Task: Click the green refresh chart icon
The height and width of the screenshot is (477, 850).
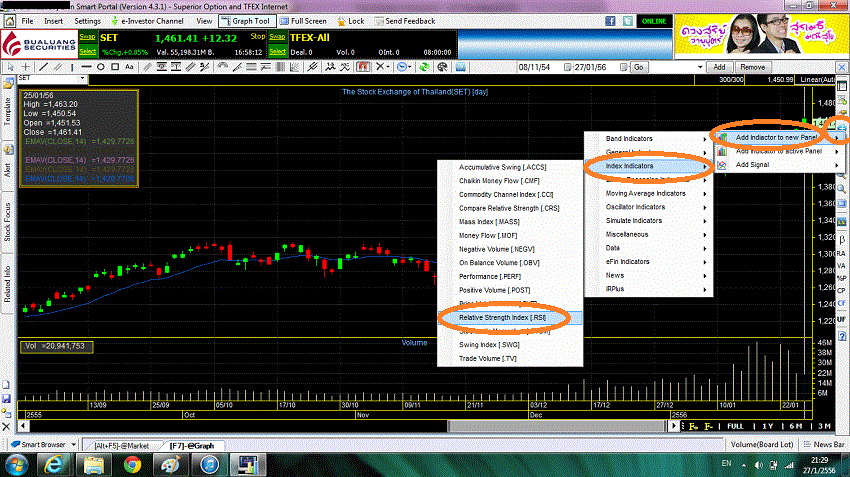Action: coord(424,67)
